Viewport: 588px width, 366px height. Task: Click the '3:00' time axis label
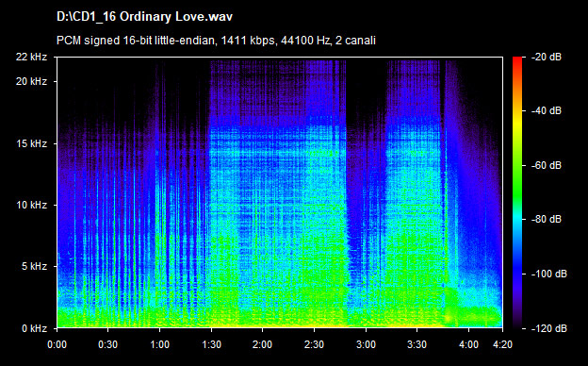point(366,344)
